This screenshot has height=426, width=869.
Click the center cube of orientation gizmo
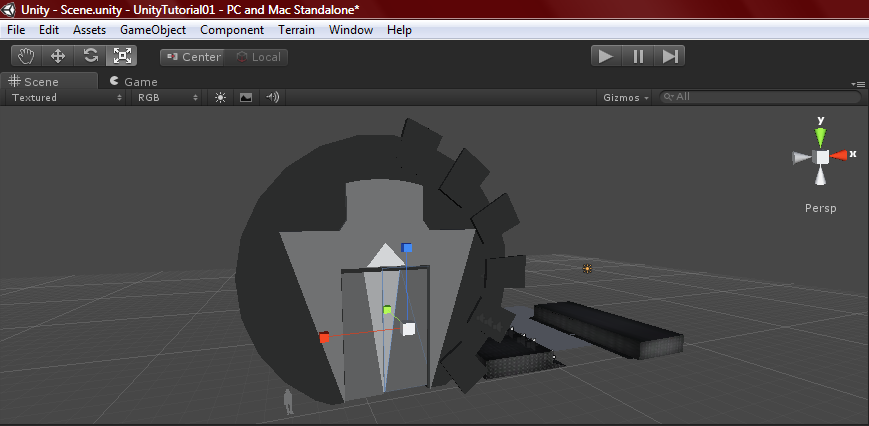point(822,157)
